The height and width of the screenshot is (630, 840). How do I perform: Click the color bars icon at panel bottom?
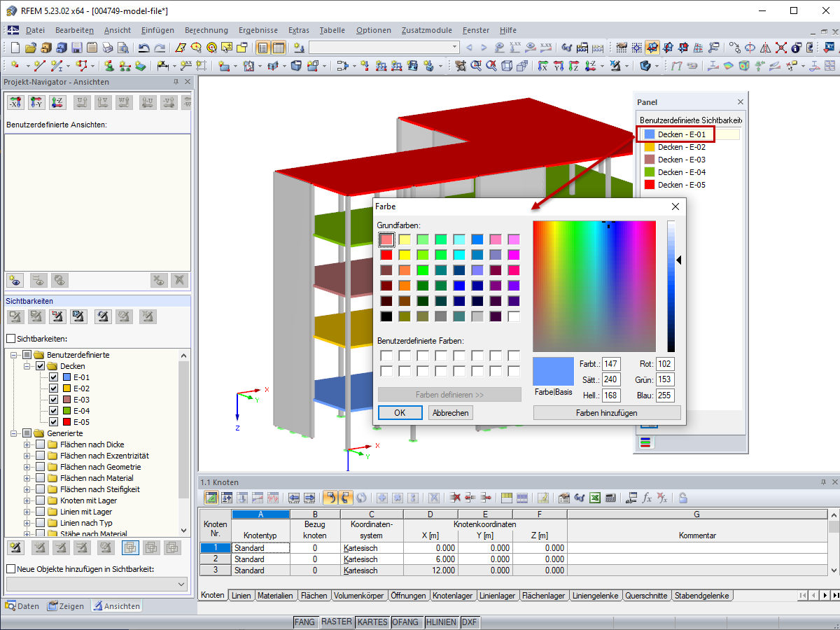(645, 442)
